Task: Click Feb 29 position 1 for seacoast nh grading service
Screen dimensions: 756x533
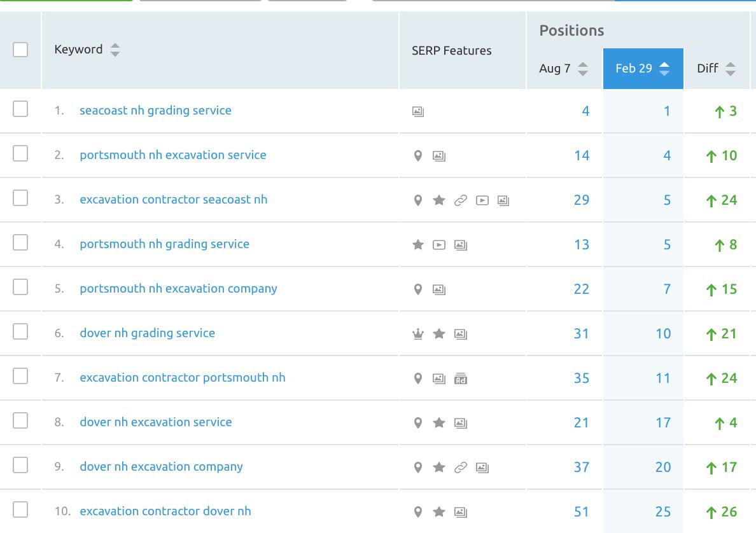Action: coord(667,111)
